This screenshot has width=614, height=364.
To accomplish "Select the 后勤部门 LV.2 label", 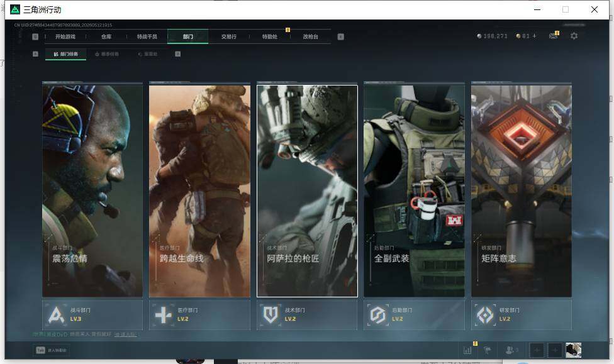I will [x=402, y=314].
